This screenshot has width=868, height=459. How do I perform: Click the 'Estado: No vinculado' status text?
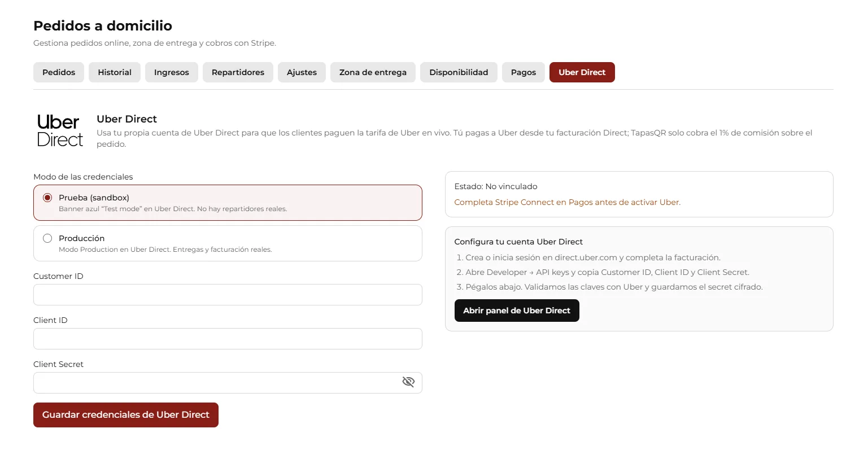coord(496,186)
